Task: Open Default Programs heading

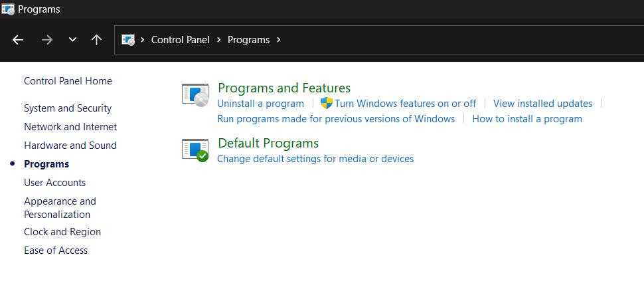Action: coord(268,143)
